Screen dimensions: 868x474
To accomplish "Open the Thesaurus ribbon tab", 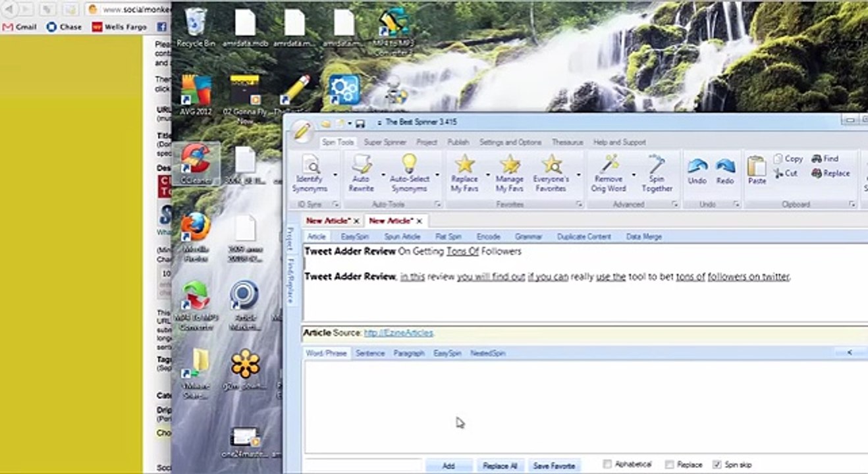I will (567, 142).
